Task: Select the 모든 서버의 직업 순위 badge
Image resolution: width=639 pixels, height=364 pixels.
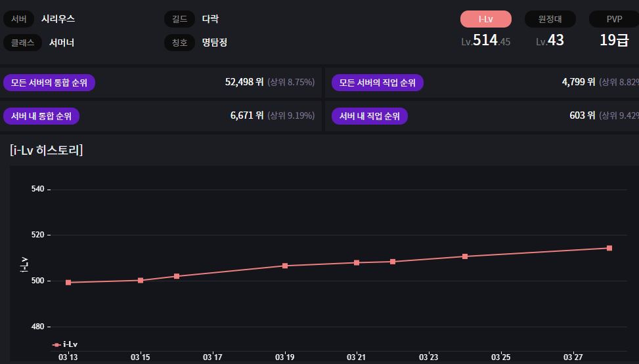Action: (x=377, y=83)
